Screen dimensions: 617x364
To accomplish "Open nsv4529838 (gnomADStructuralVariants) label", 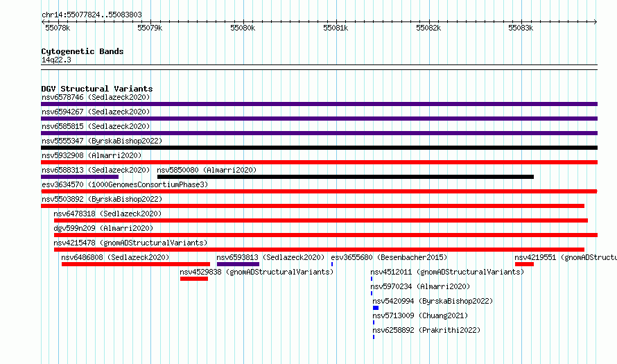I will coord(257,272).
